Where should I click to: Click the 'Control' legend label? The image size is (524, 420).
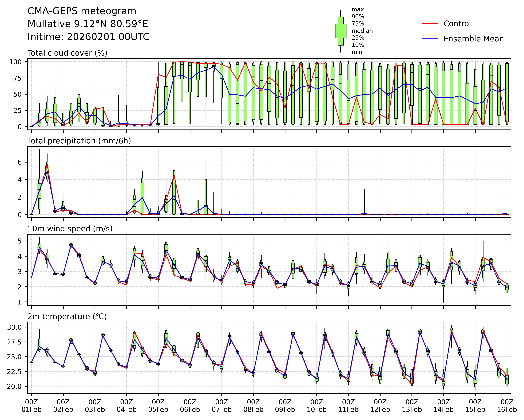[x=457, y=24]
